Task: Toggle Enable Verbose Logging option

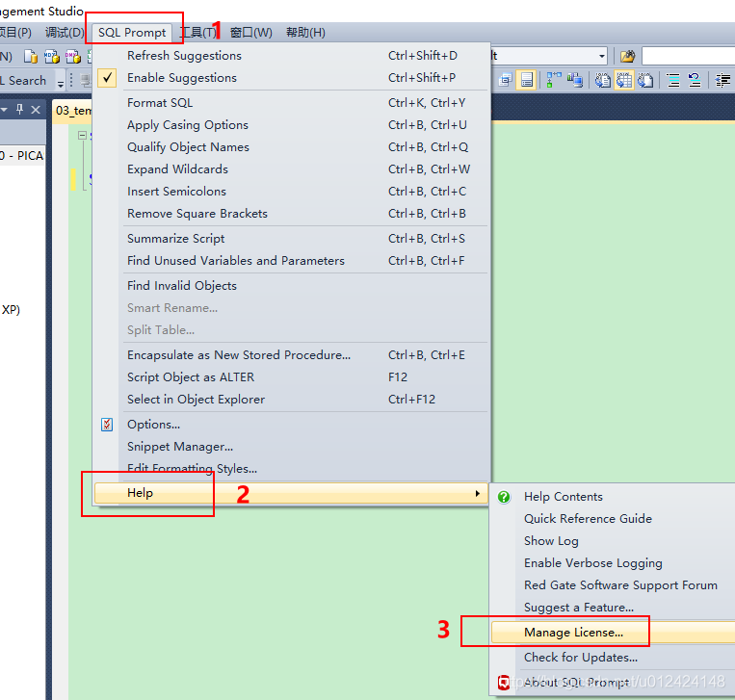Action: pos(592,563)
